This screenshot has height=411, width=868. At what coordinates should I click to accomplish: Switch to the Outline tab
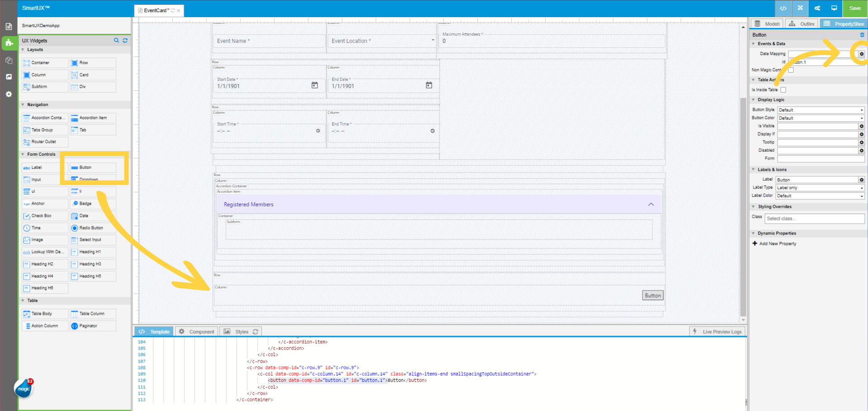802,24
